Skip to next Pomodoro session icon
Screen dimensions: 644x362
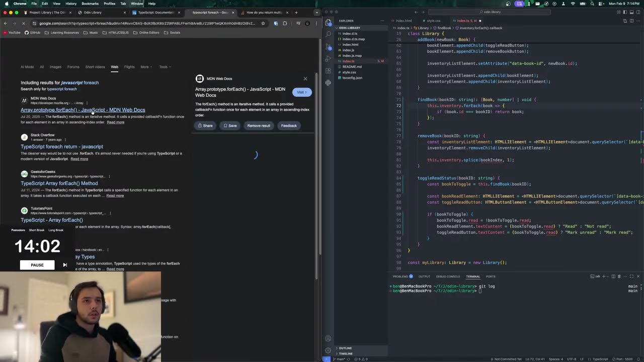[65, 265]
